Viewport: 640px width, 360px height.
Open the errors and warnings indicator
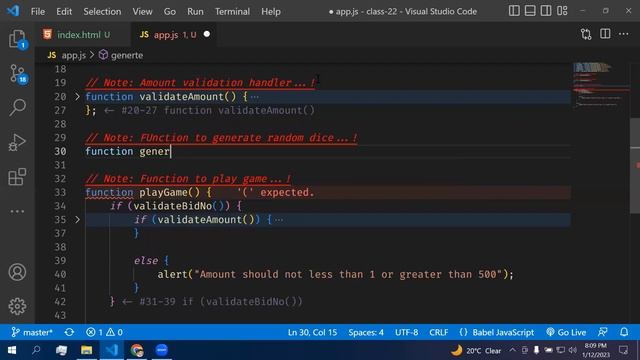tap(104, 332)
